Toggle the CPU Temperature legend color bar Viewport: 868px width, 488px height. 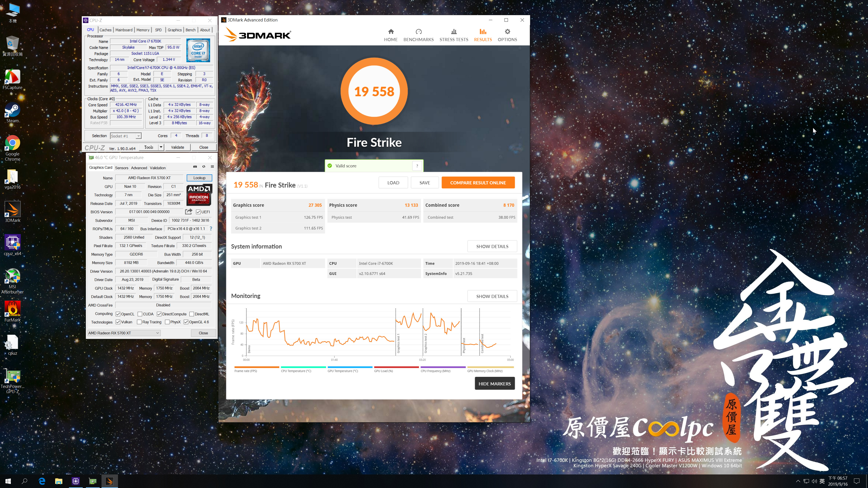(303, 367)
